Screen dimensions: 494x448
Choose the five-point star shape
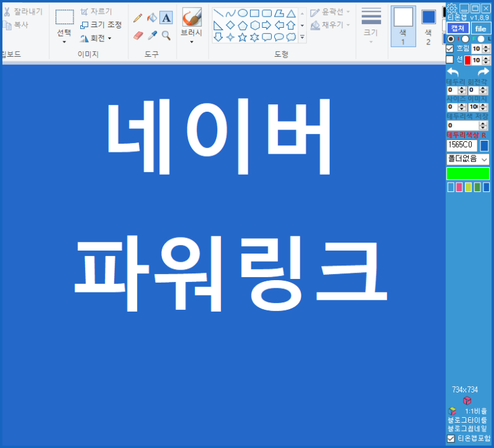tap(242, 37)
